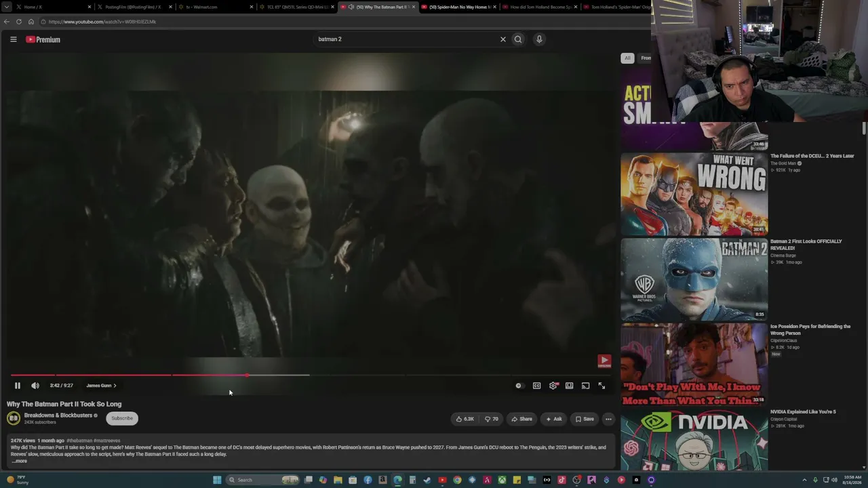Screen dimensions: 868x488
Task: Save video to a playlist
Action: click(585, 419)
